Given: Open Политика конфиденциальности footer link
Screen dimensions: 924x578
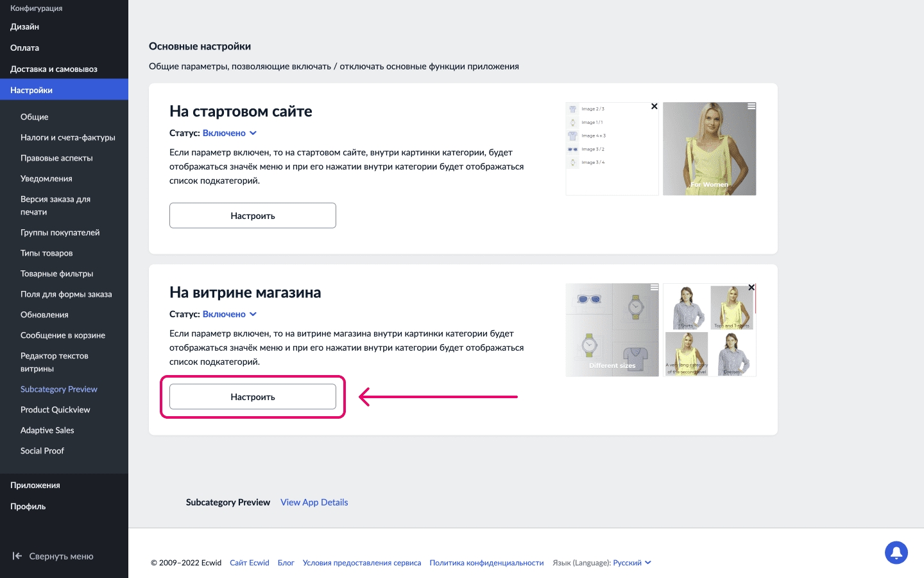Looking at the screenshot, I should pyautogui.click(x=486, y=563).
